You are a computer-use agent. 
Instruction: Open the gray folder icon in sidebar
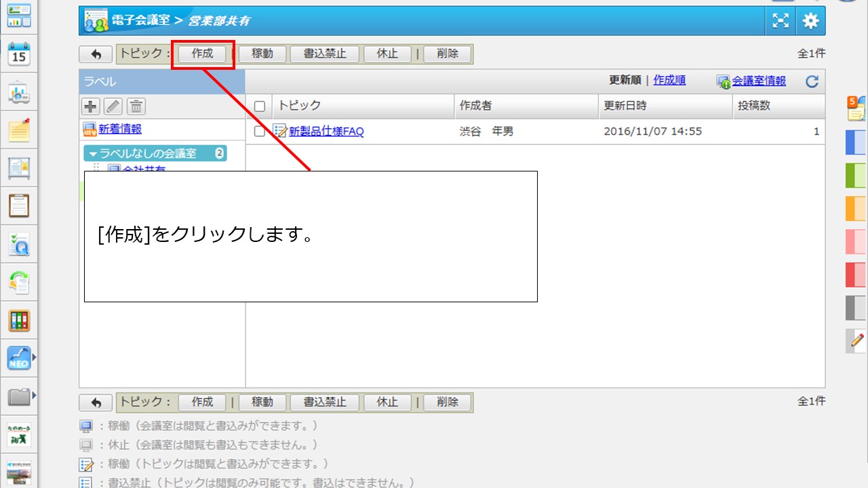tap(19, 396)
